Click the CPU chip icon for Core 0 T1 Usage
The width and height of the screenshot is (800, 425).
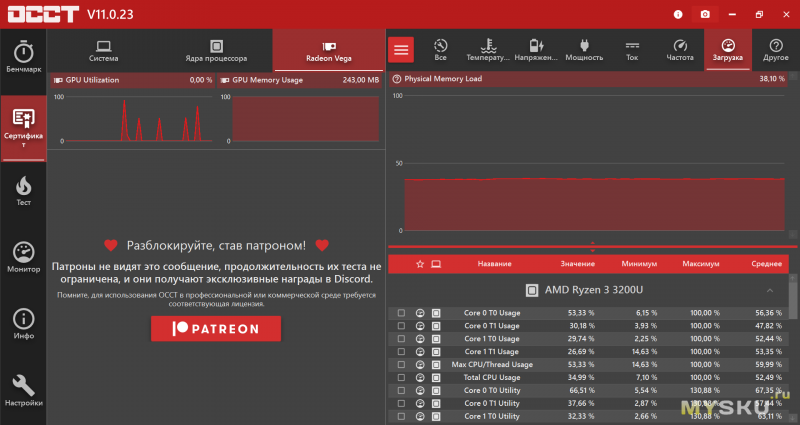[x=436, y=326]
